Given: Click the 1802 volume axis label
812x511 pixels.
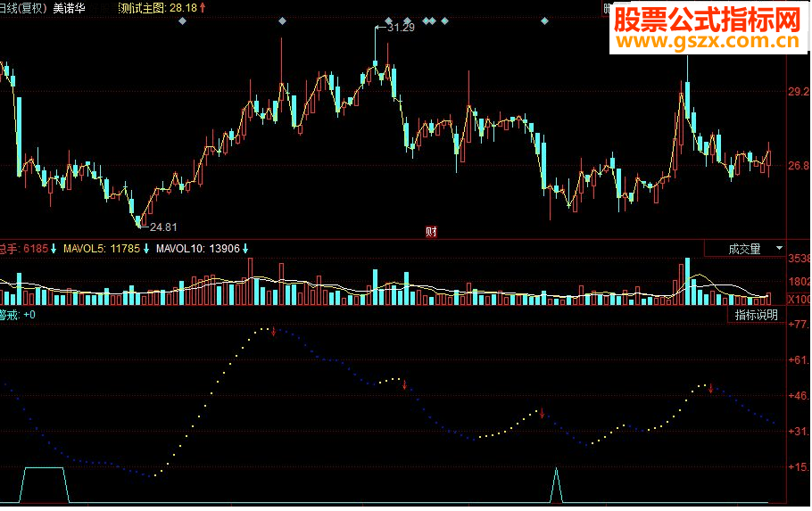Looking at the screenshot, I should [799, 282].
